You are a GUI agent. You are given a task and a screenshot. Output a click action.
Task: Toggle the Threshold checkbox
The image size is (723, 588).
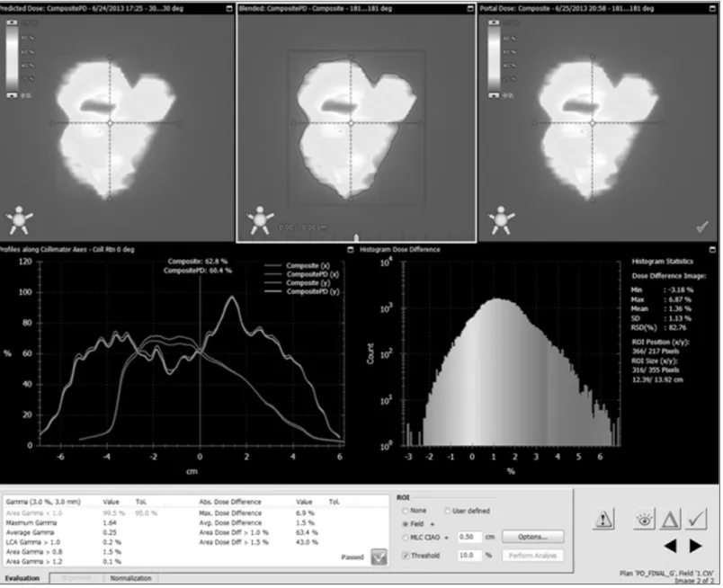coord(406,556)
